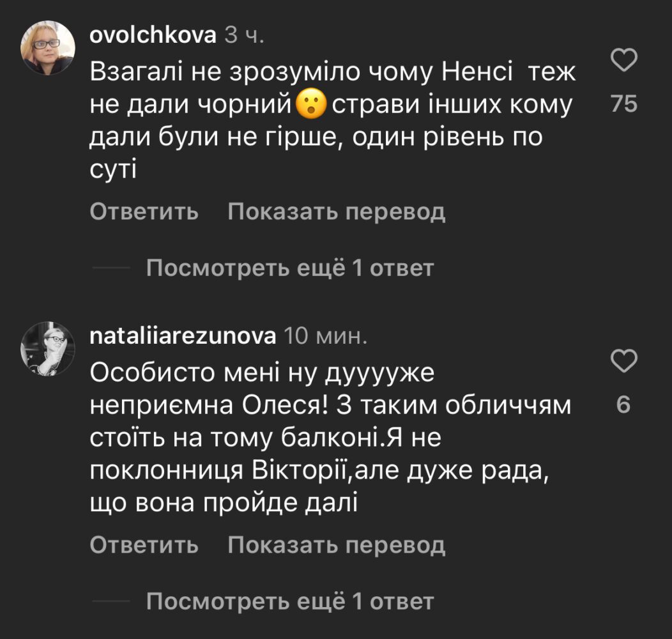Viewport: 672px width, 639px height.
Task: Click Ответить under nataliiarezunova's comment
Action: pos(144,545)
